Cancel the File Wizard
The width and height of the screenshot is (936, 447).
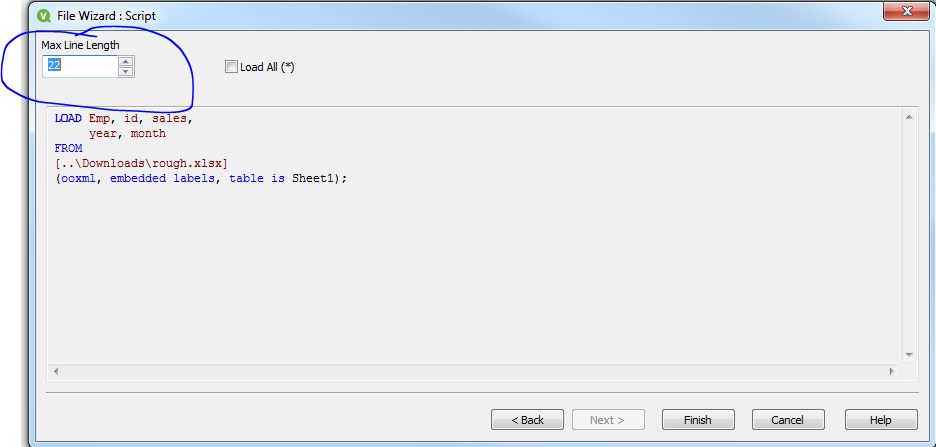point(788,420)
